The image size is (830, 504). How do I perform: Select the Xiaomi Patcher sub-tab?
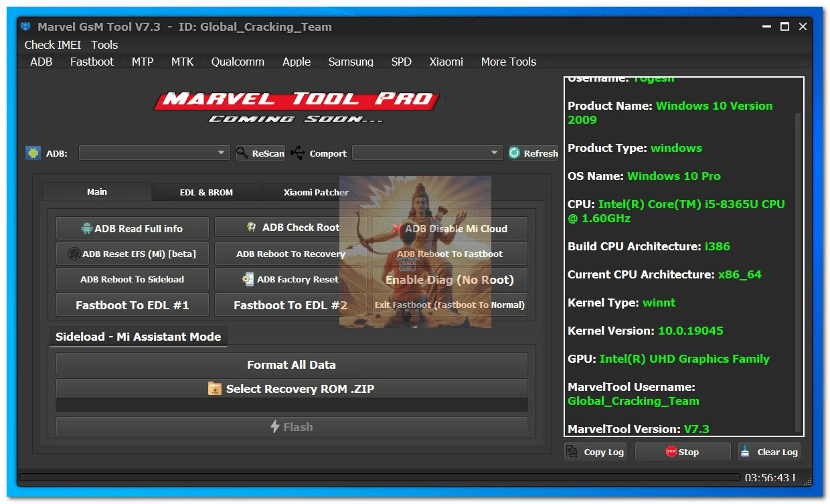pyautogui.click(x=316, y=192)
